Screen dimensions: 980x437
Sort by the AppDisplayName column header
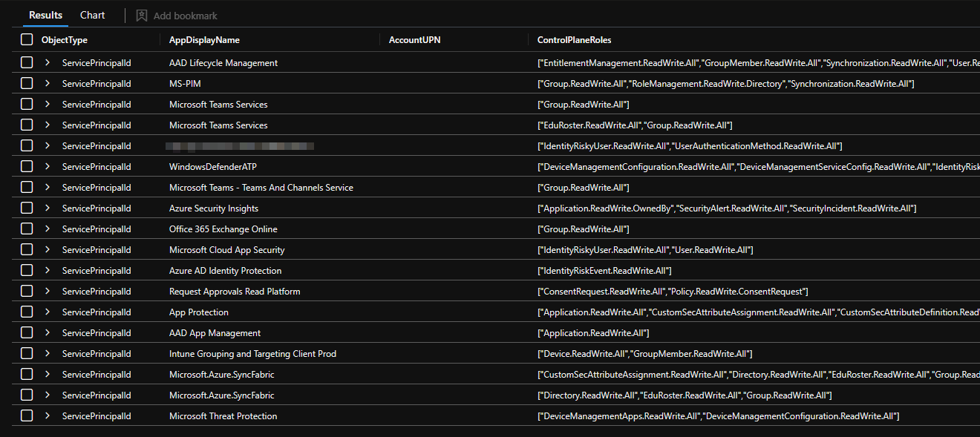(204, 40)
